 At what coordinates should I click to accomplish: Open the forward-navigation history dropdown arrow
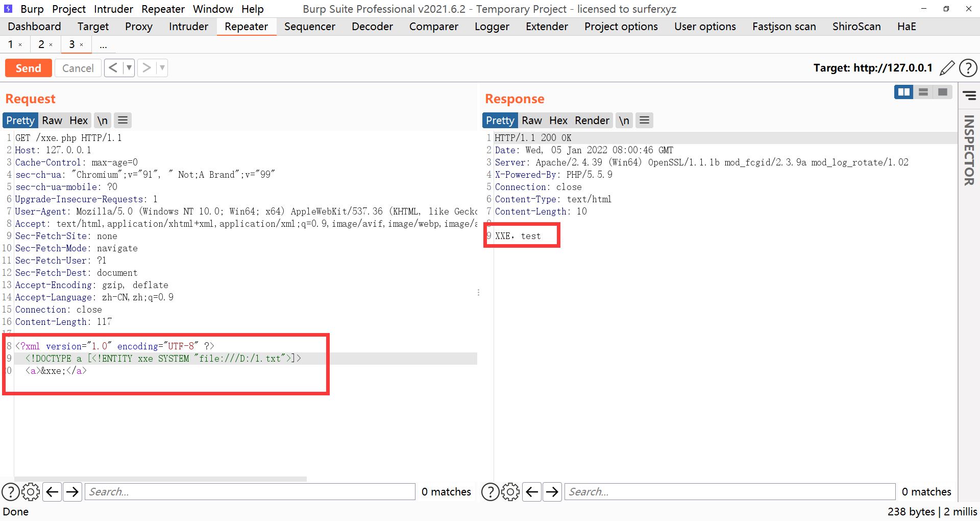pyautogui.click(x=162, y=67)
